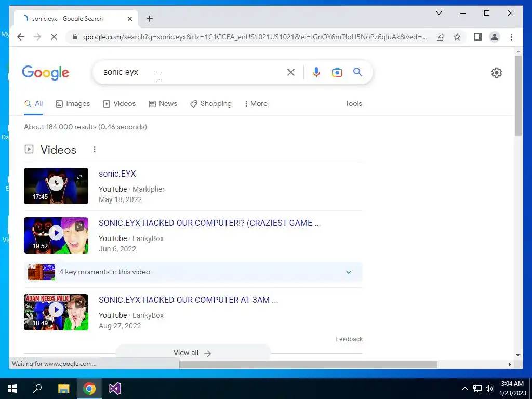The image size is (532, 399).
Task: Expand 4 key moments in this video
Action: 193,272
